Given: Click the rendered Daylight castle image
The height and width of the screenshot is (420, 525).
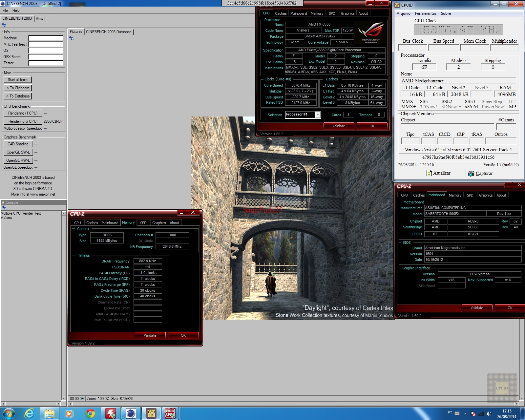Looking at the screenshot, I should tap(293, 218).
